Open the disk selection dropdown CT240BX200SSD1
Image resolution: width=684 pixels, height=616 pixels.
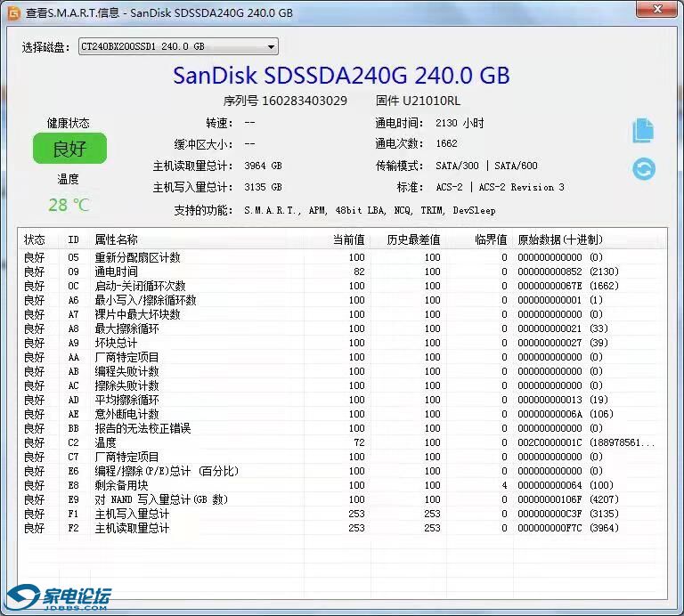[x=178, y=46]
